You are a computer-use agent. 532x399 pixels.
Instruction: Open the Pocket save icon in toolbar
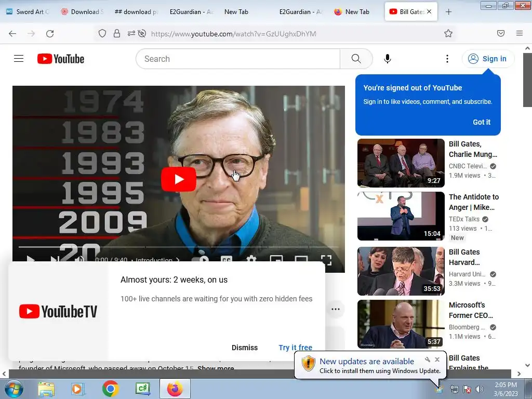[x=501, y=33]
